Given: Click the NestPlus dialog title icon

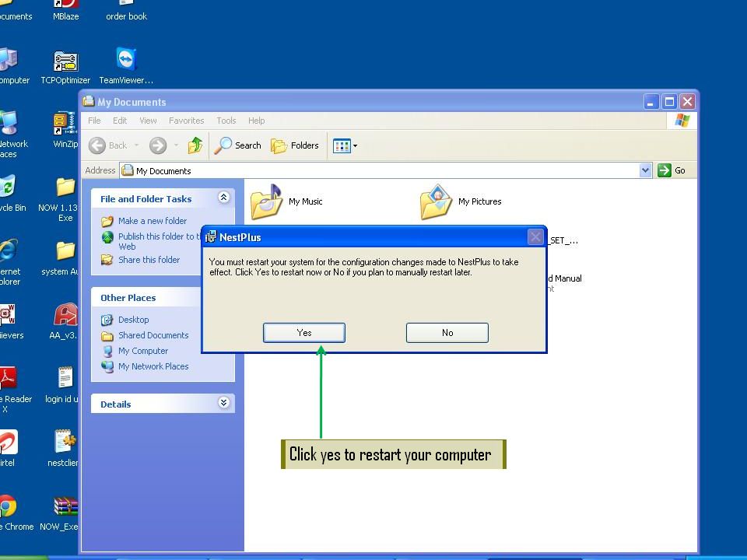Looking at the screenshot, I should 211,236.
